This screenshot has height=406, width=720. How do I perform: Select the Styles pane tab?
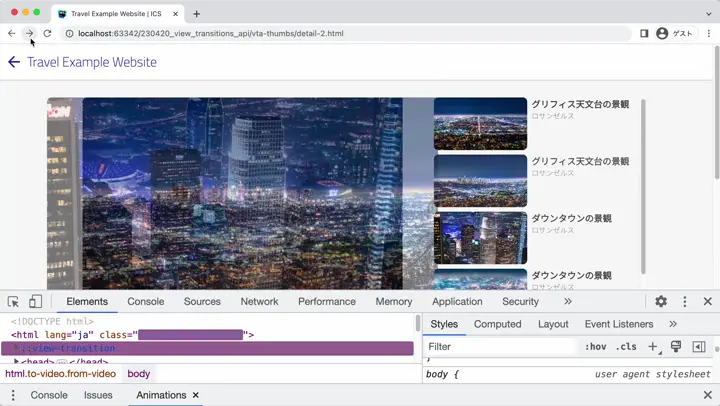pyautogui.click(x=444, y=324)
